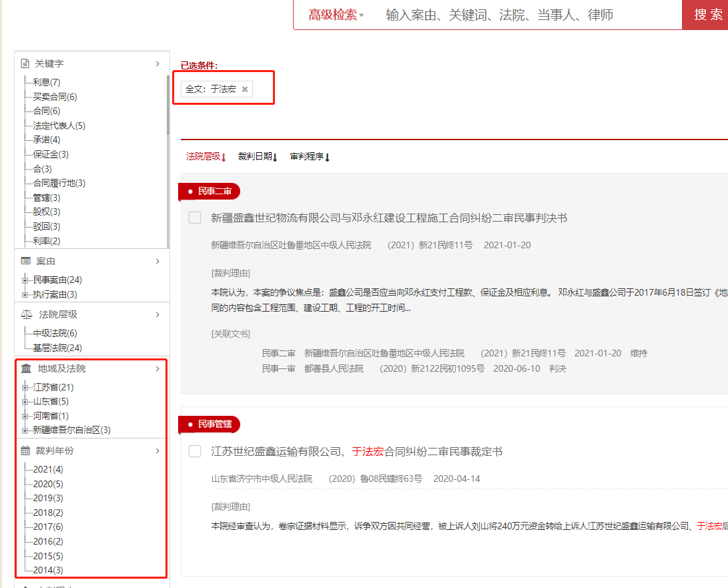Filter by year 2021(4)
Viewport: 728px width, 588px height.
[x=48, y=469]
